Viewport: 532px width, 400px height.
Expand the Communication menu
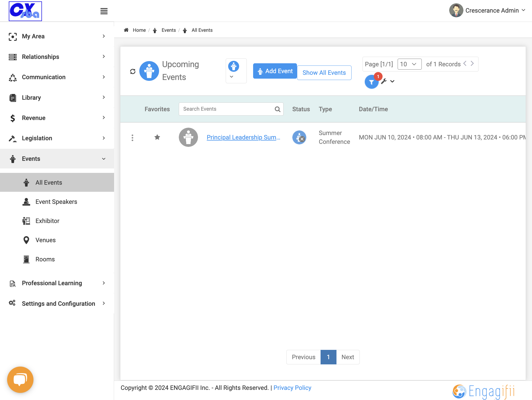click(57, 77)
